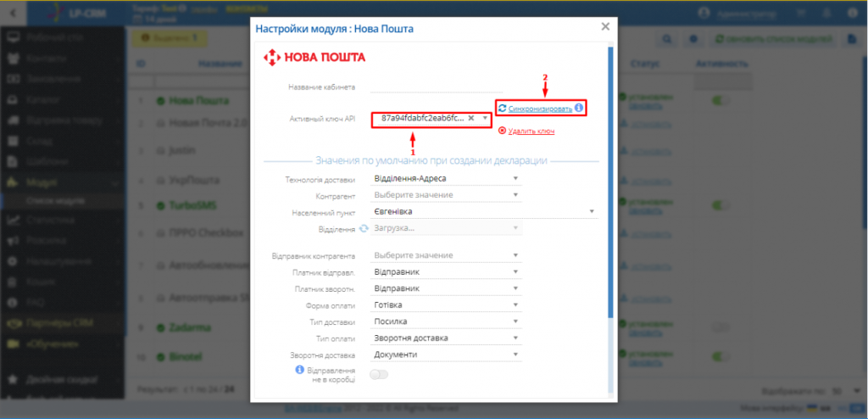Clear the active API key with the X
Screen dimensions: 868x419
pos(471,118)
